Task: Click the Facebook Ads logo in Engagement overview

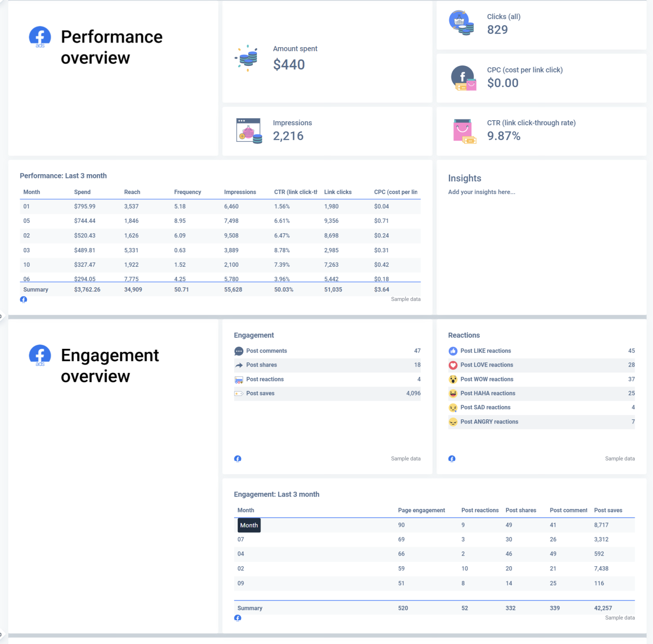Action: [40, 356]
